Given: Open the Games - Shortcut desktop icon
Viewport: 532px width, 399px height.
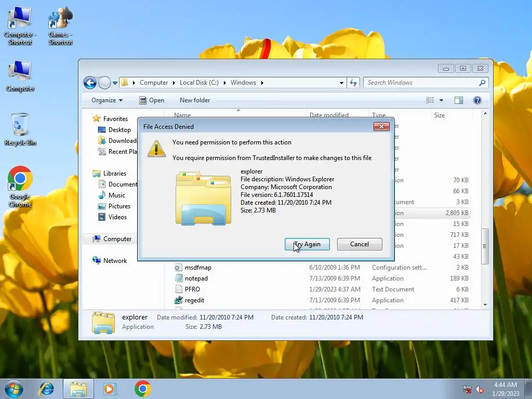Looking at the screenshot, I should pos(60,26).
